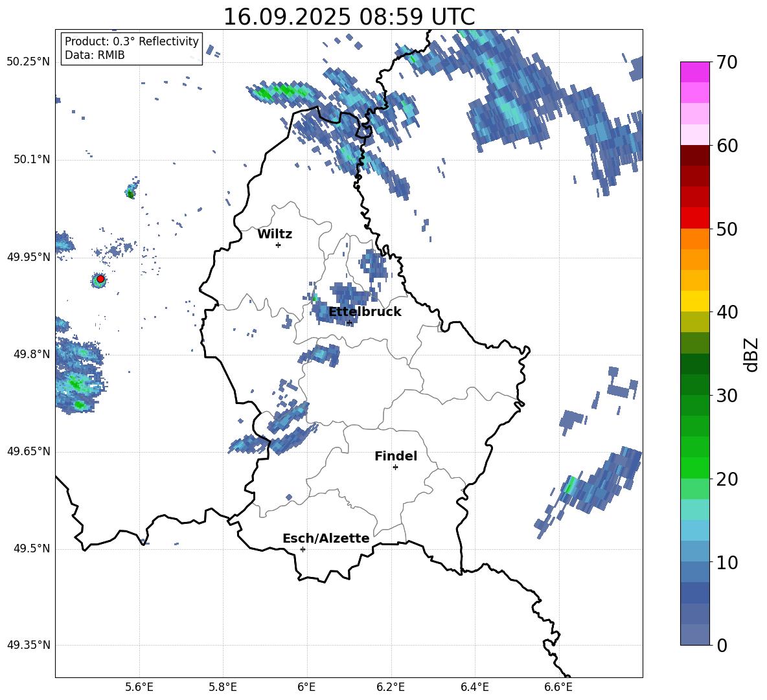
Task: Click the colorbar value 50
Action: (727, 229)
